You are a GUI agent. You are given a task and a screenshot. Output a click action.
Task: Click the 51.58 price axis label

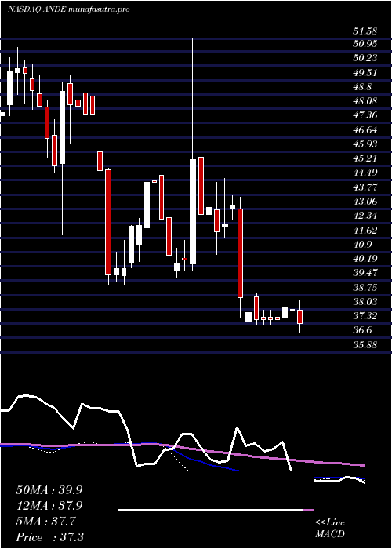(365, 31)
